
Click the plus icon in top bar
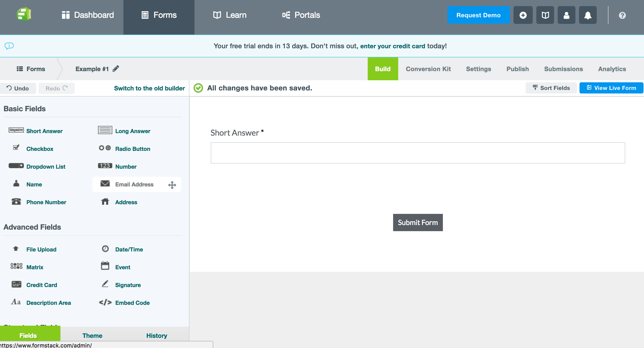[x=523, y=15]
